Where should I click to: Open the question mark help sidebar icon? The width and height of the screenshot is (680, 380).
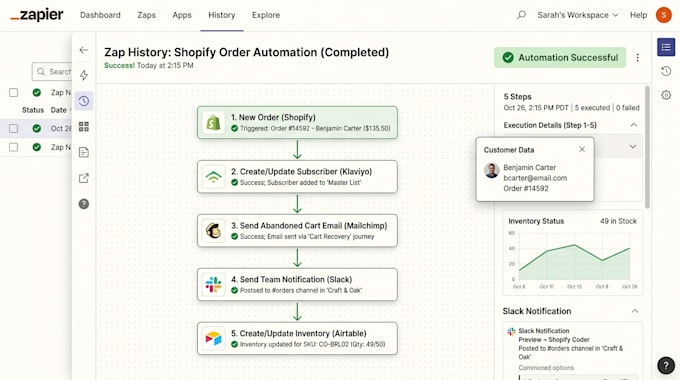tap(84, 204)
